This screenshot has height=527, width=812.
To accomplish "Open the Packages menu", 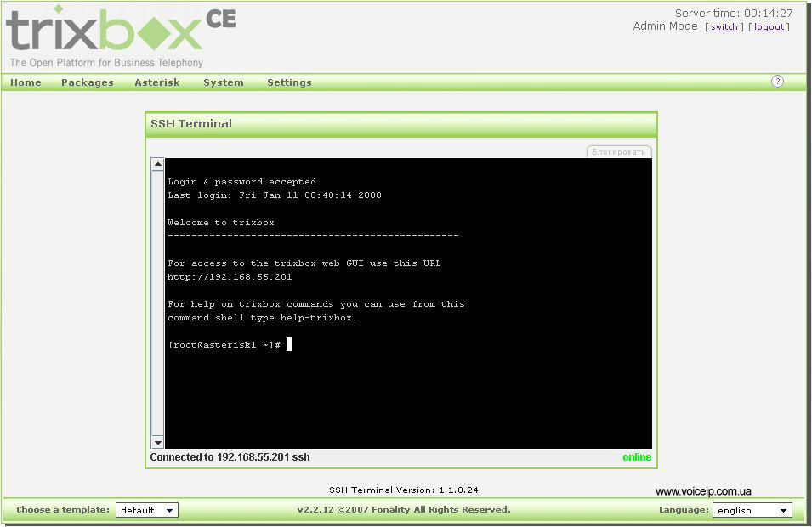I will point(87,82).
